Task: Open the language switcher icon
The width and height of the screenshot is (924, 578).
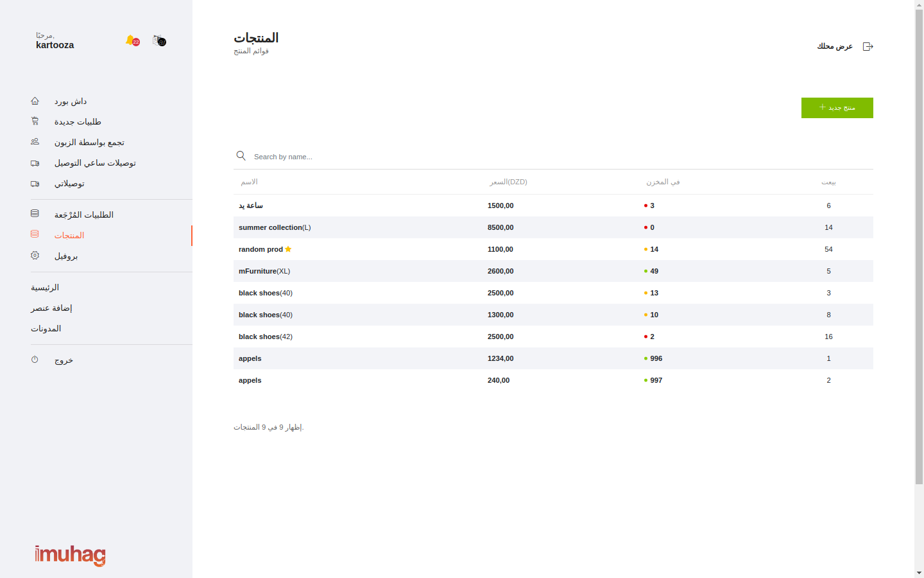Action: (x=159, y=40)
